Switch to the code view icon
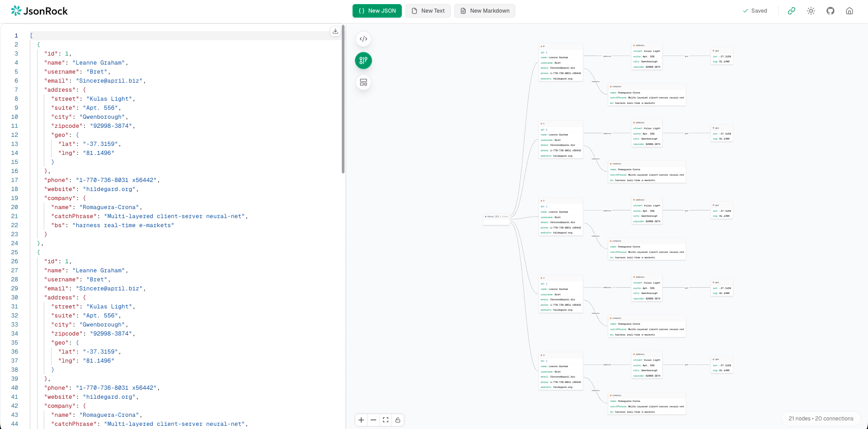Viewport: 868px width, 429px height. click(363, 39)
